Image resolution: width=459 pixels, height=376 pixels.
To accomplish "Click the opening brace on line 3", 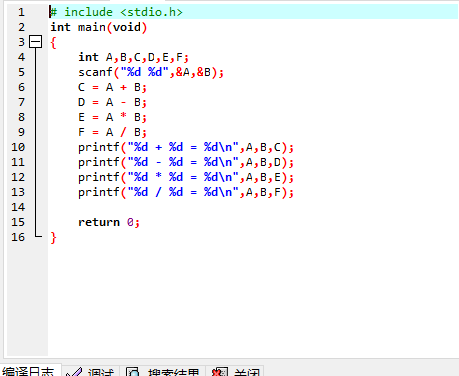I will [x=53, y=42].
